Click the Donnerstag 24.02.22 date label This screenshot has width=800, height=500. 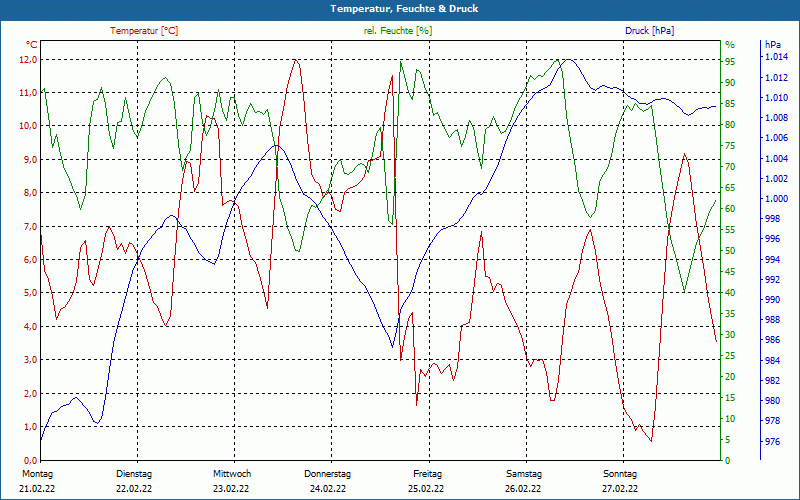[328, 481]
